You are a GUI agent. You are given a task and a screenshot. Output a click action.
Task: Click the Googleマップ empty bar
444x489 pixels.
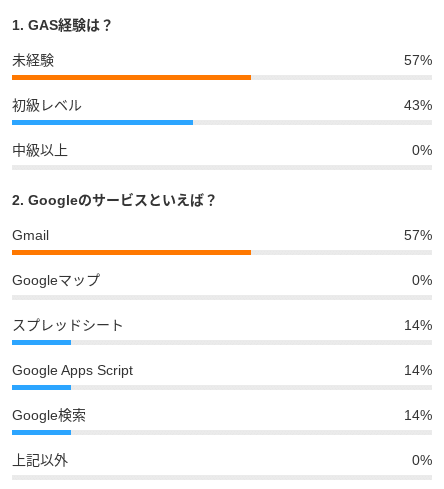222,298
